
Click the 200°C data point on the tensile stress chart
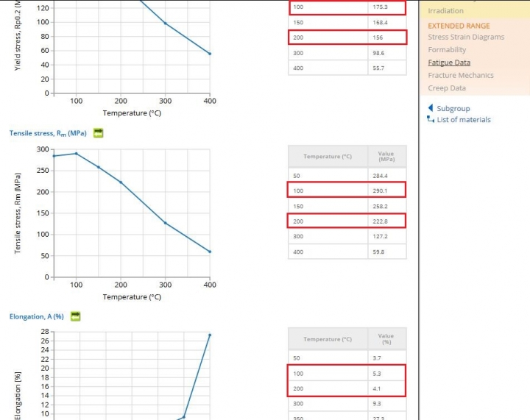tap(121, 182)
